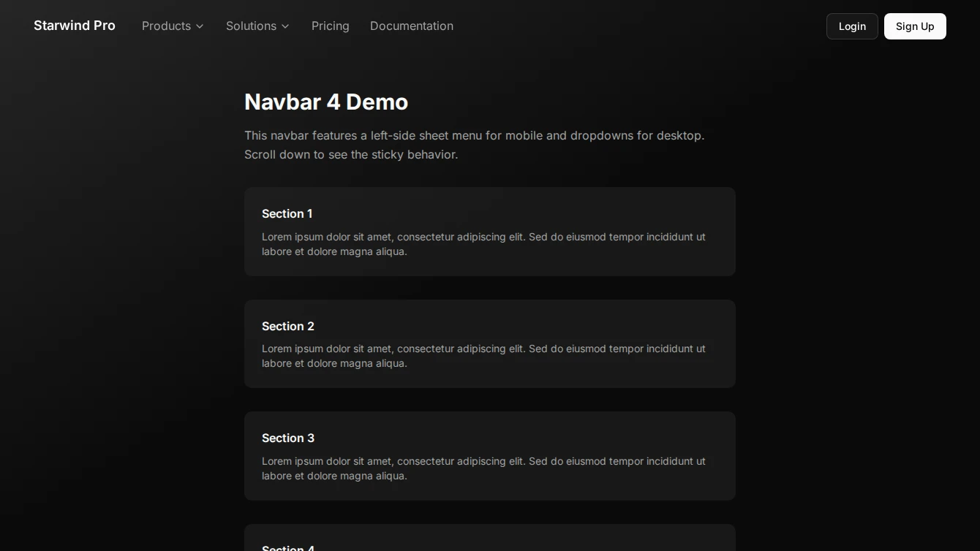Select the Section 3 paragraph text

pyautogui.click(x=483, y=468)
